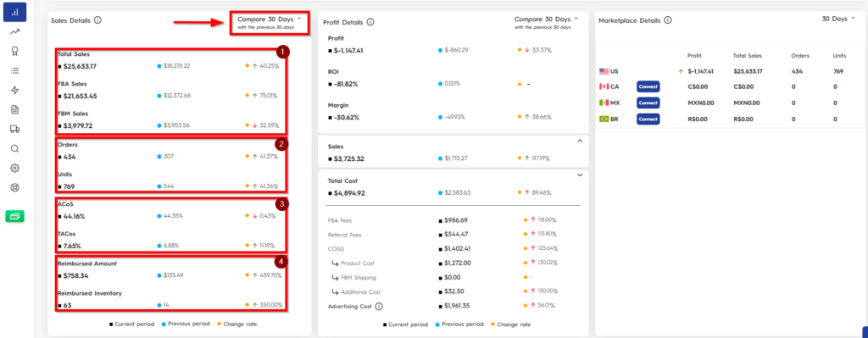
Task: Click the Mexico flag icon
Action: coord(604,103)
